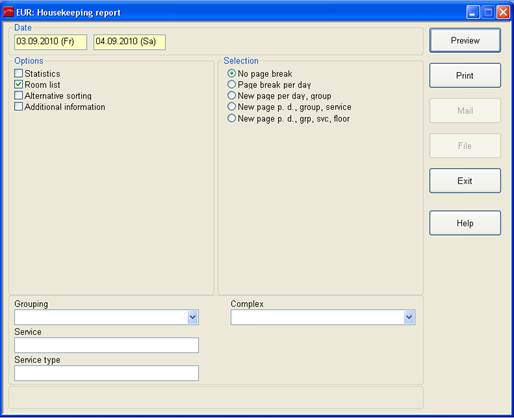This screenshot has width=514, height=418.
Task: Tick the Alternative sorting checkbox
Action: pyautogui.click(x=19, y=95)
